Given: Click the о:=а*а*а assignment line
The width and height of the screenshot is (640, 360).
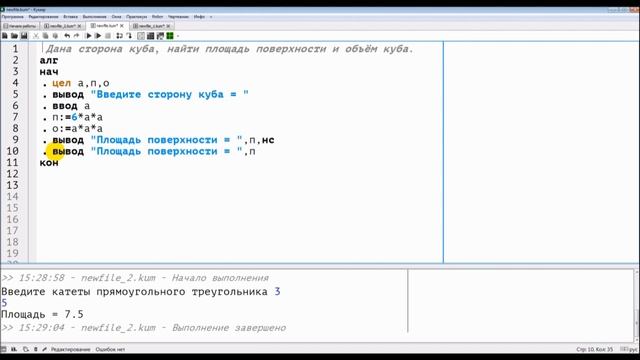Looking at the screenshot, I should click(x=78, y=129).
